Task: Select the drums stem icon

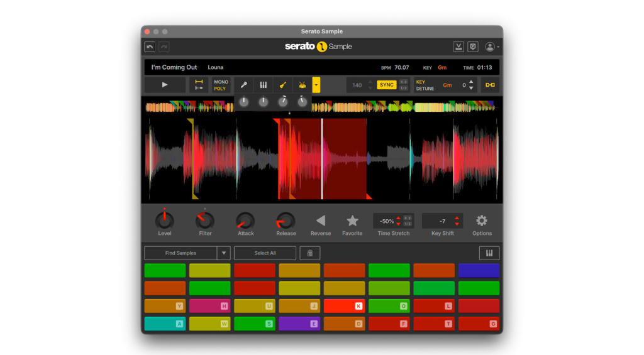Action: point(303,85)
